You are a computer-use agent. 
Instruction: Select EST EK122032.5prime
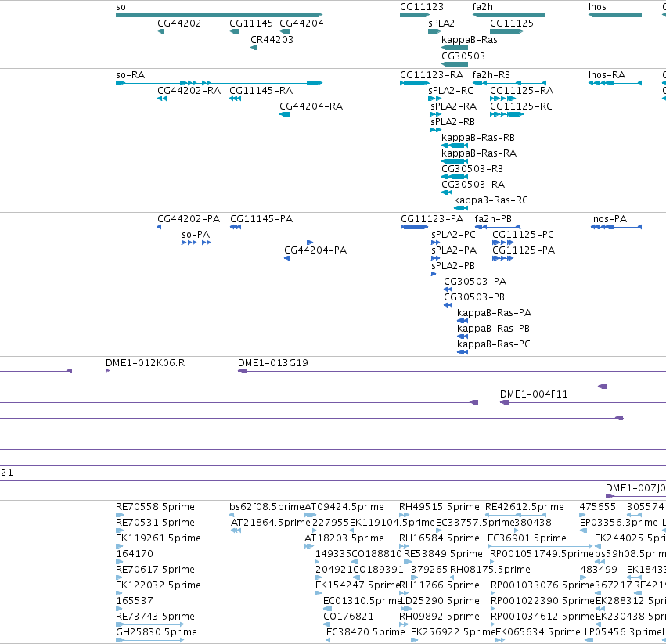[158, 585]
